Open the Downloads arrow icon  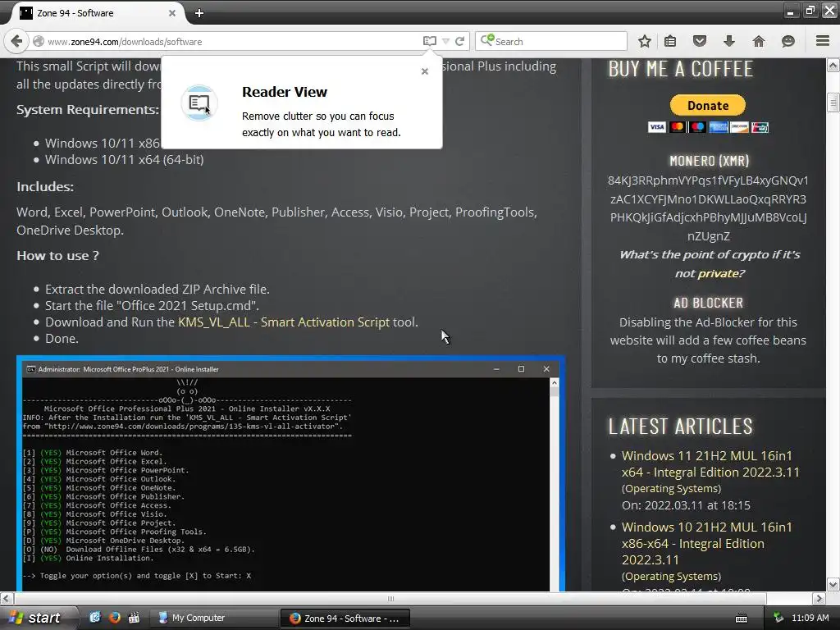pos(729,41)
